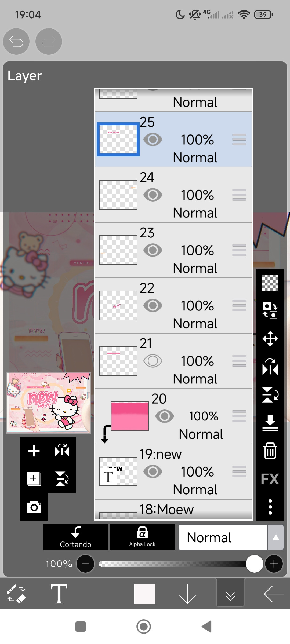Viewport: 290px width, 644px height.
Task: Merge layer down with download arrow icon
Action: (x=270, y=423)
